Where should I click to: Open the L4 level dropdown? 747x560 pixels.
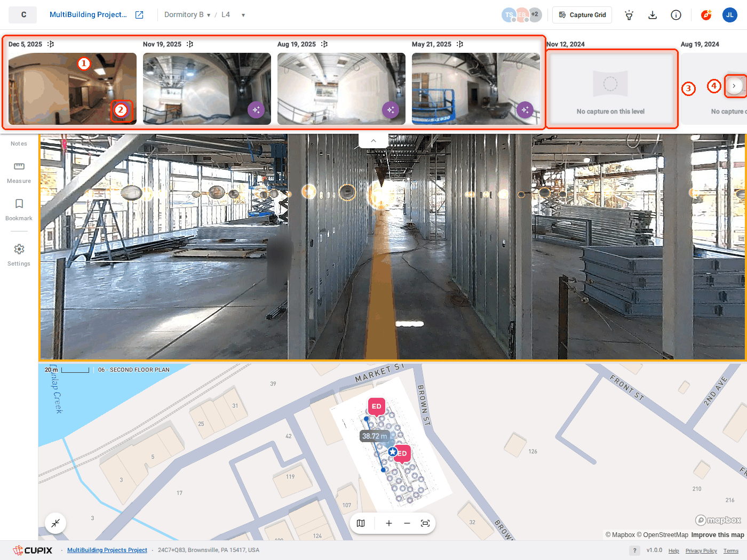[233, 15]
